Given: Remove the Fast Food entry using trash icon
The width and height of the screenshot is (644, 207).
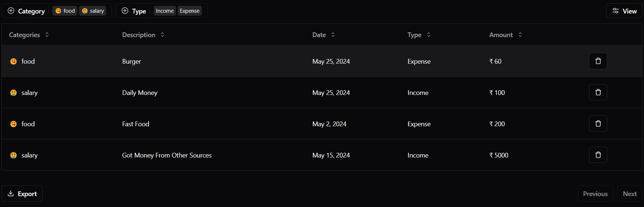Looking at the screenshot, I should click(x=598, y=124).
